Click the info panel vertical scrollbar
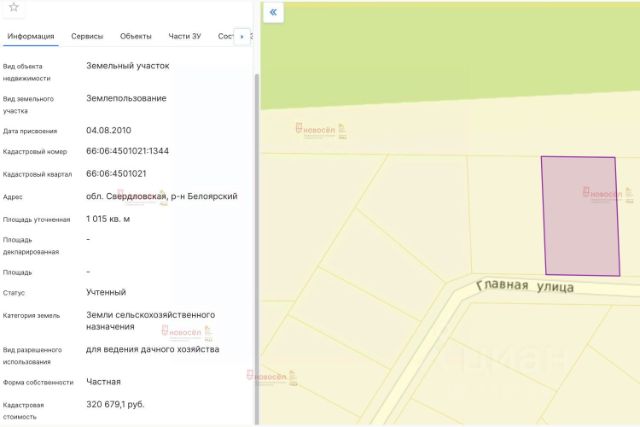640x427 pixels. click(x=257, y=249)
